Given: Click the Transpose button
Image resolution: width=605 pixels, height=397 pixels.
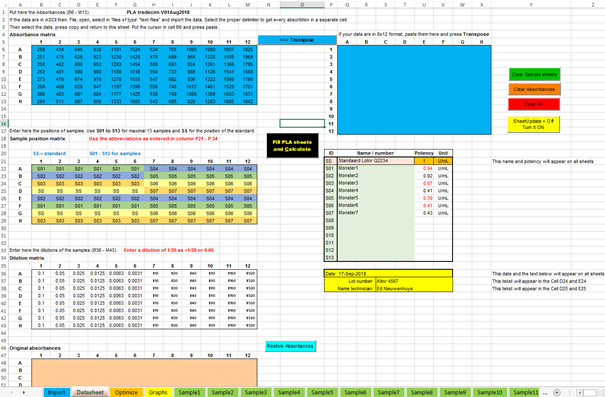Looking at the screenshot, I should [x=297, y=40].
